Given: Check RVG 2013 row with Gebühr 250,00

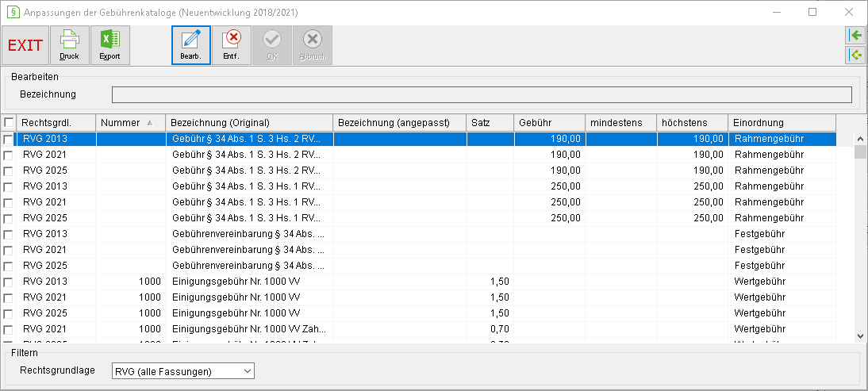Looking at the screenshot, I should click(8, 186).
